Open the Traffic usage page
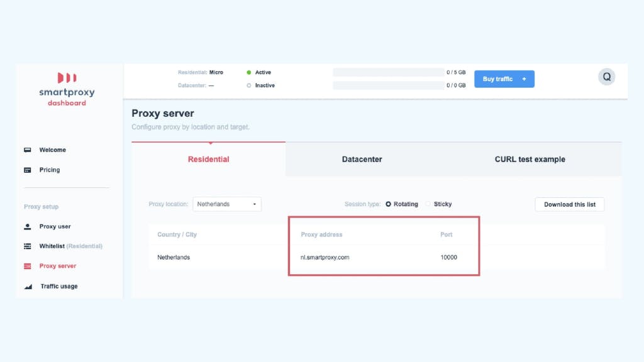 tap(59, 287)
